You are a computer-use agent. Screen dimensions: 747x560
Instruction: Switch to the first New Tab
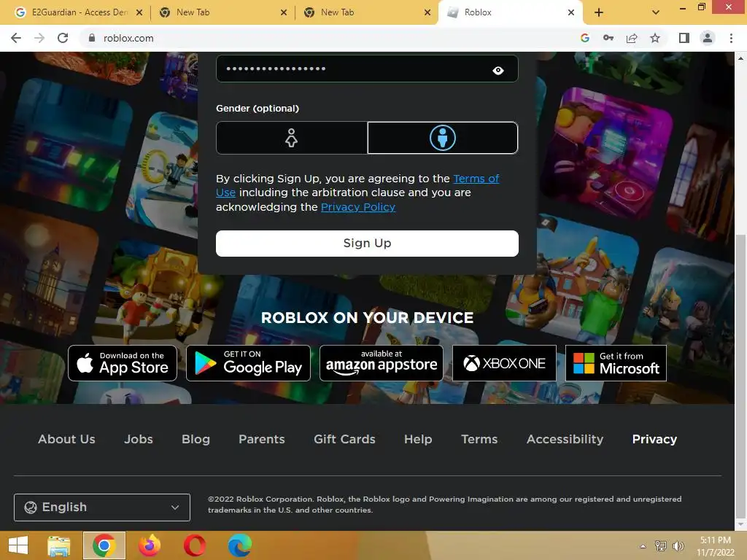point(223,12)
